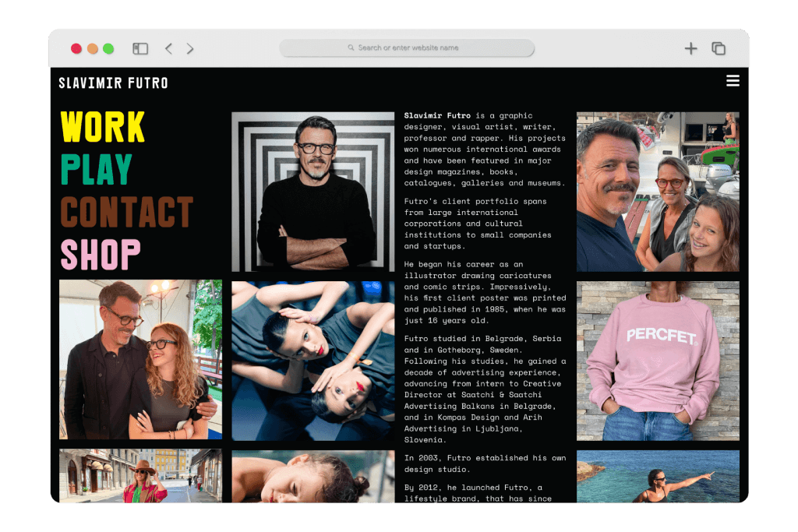Image resolution: width=798 pixels, height=532 pixels.
Task: Toggle the red window control
Action: [x=76, y=48]
